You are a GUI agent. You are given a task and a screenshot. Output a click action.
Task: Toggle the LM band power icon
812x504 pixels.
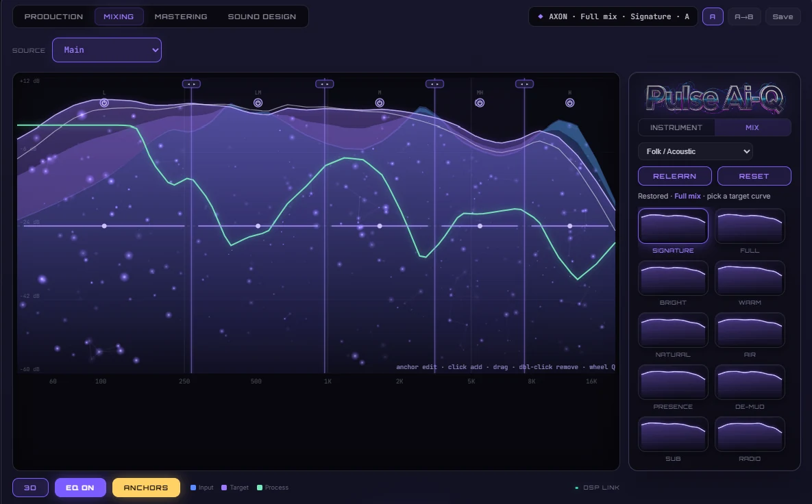pyautogui.click(x=258, y=103)
